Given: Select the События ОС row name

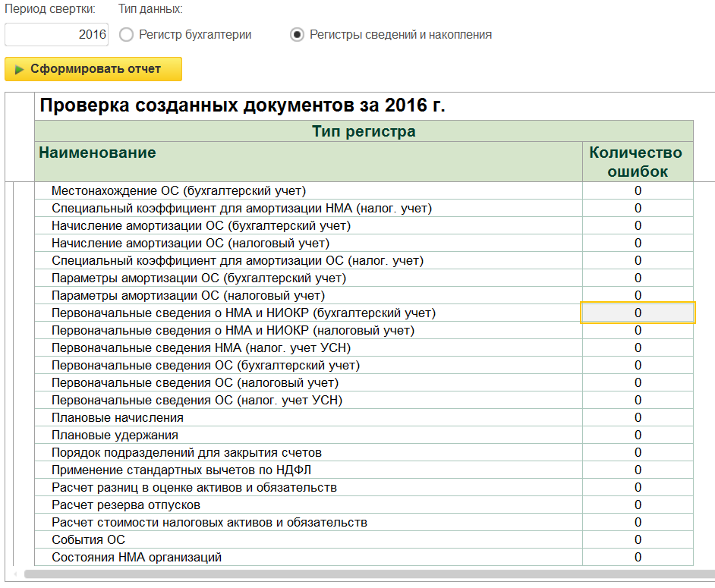Looking at the screenshot, I should click(x=88, y=539).
